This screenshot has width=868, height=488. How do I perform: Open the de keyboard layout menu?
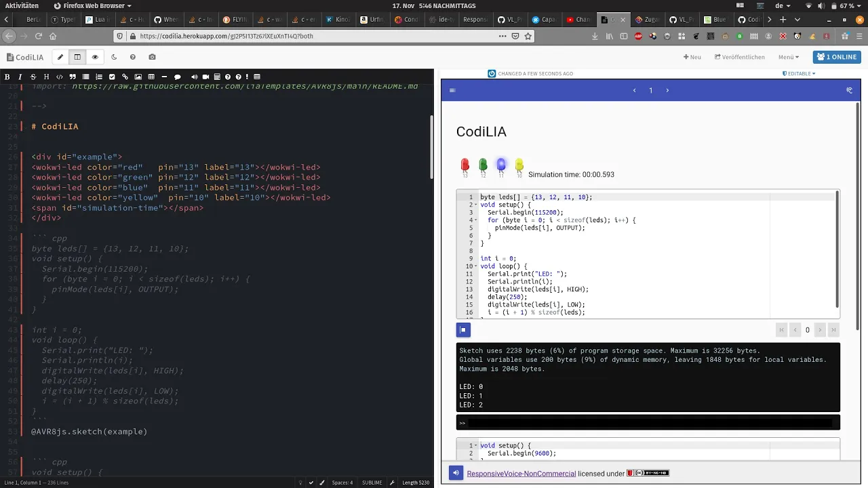782,5
